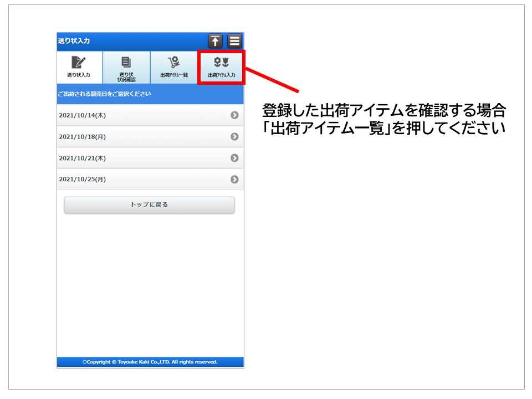This screenshot has width=532, height=399.
Task: Click the flower icon for 出荷アイテム入力
Action: click(221, 62)
